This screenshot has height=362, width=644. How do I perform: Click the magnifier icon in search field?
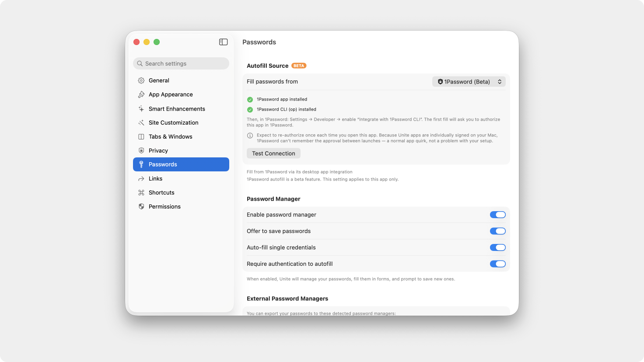140,63
